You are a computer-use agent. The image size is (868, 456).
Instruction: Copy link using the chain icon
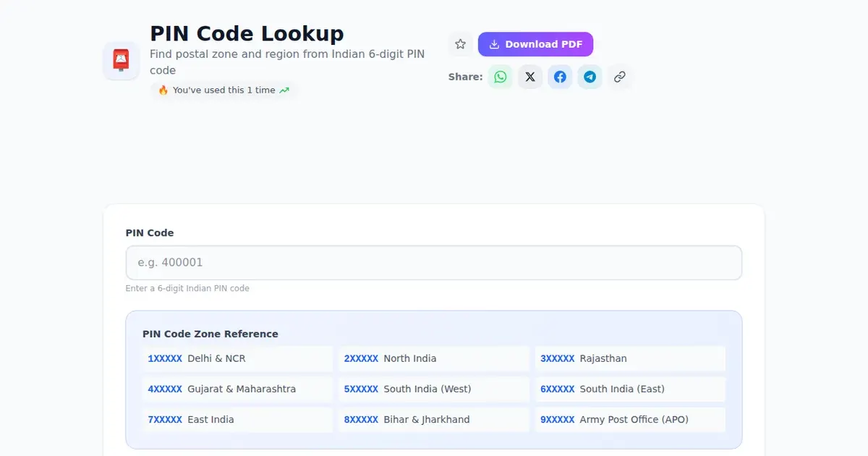(619, 77)
